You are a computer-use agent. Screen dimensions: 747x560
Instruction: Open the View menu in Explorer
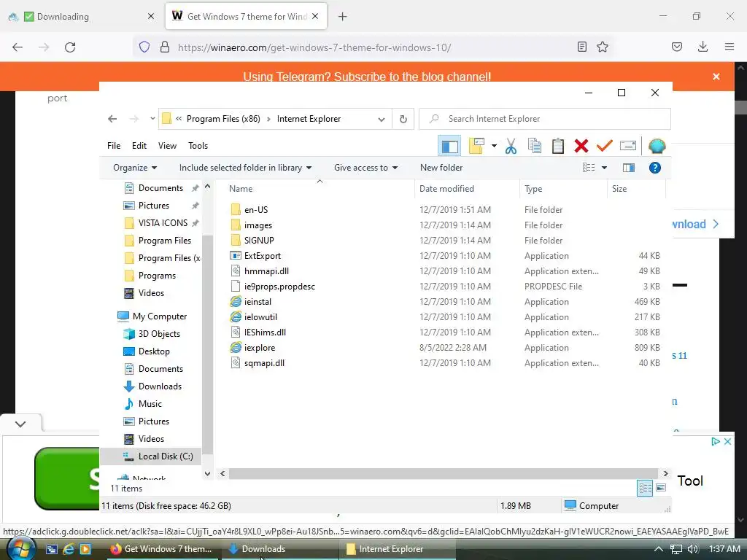[x=167, y=146]
